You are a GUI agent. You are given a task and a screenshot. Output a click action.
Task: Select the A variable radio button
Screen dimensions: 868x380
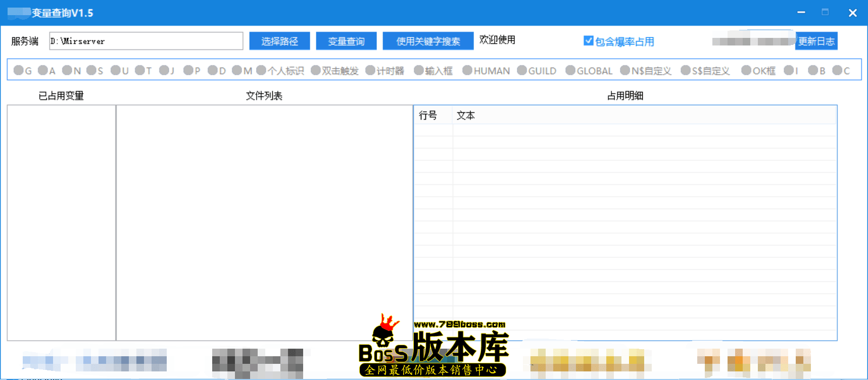pos(43,70)
